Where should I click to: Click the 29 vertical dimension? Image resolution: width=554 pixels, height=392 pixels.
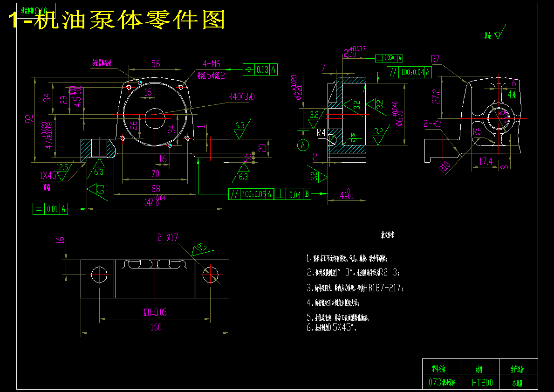coord(63,100)
